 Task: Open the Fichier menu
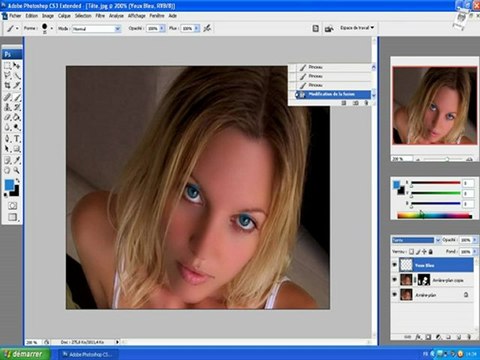click(15, 16)
